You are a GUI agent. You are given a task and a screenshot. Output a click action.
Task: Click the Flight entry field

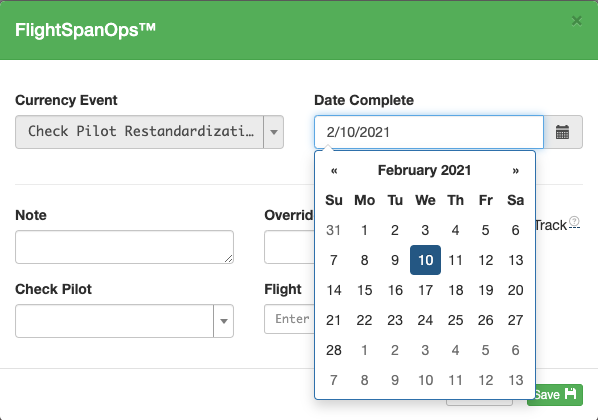pos(289,319)
